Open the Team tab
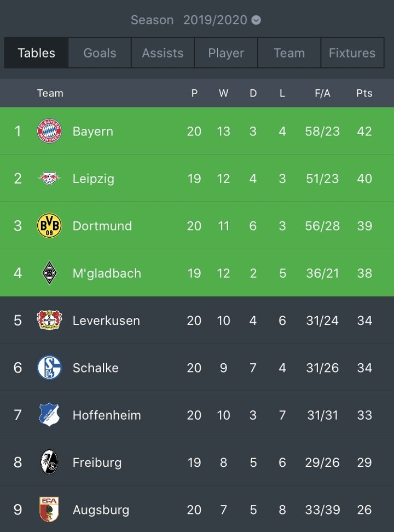 (x=289, y=53)
